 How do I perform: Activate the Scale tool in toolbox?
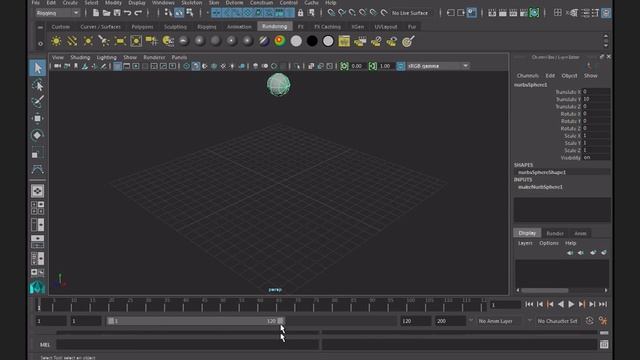point(37,153)
